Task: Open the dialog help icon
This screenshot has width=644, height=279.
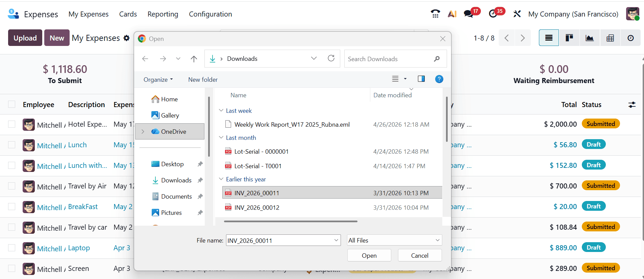Action: (439, 79)
